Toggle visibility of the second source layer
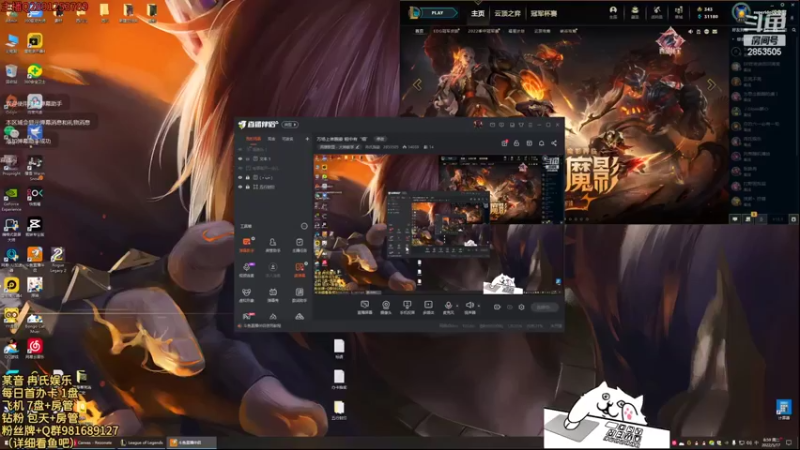The width and height of the screenshot is (800, 450). [x=240, y=159]
